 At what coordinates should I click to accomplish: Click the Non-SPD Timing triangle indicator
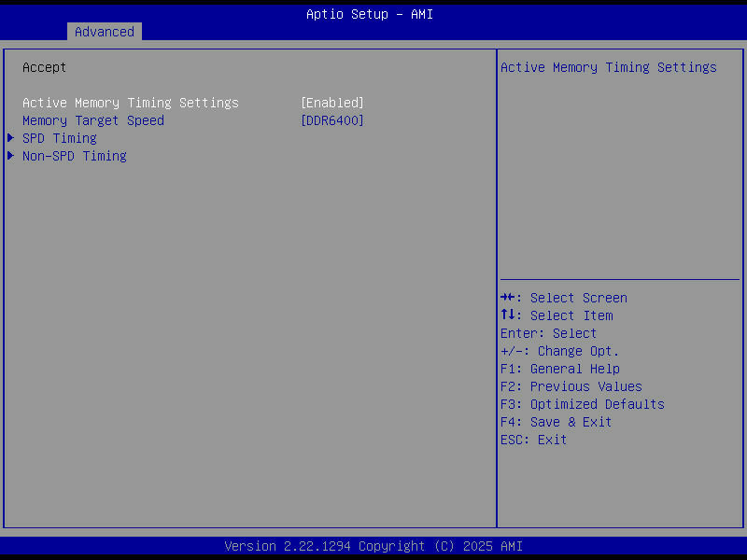10,156
